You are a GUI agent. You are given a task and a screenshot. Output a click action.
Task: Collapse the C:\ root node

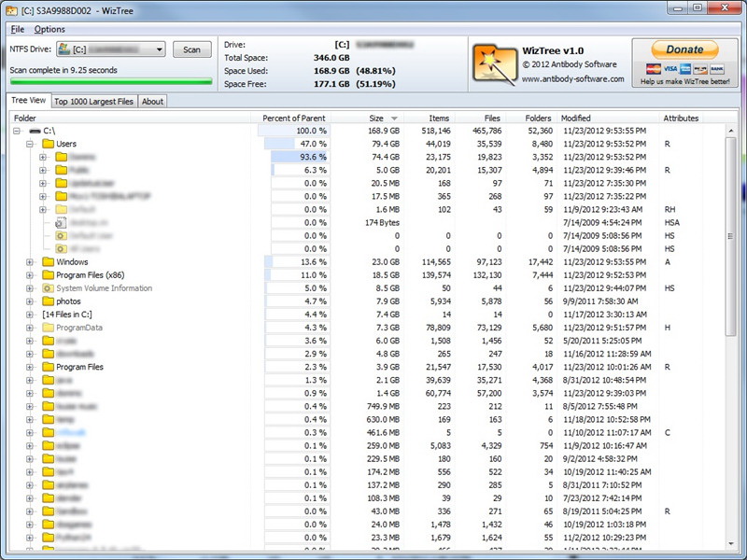tap(17, 131)
